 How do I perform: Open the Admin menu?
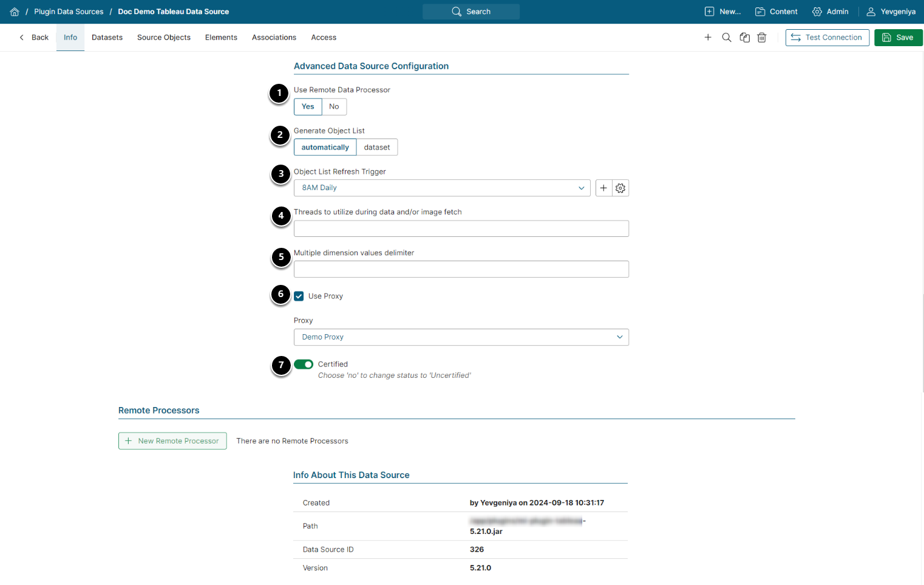pos(831,12)
